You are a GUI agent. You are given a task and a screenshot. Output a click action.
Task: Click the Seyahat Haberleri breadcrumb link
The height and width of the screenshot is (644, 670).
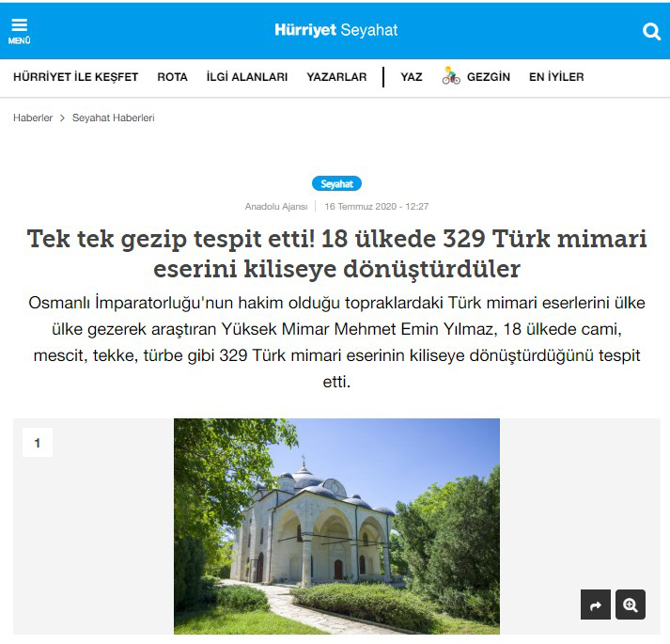pyautogui.click(x=114, y=118)
